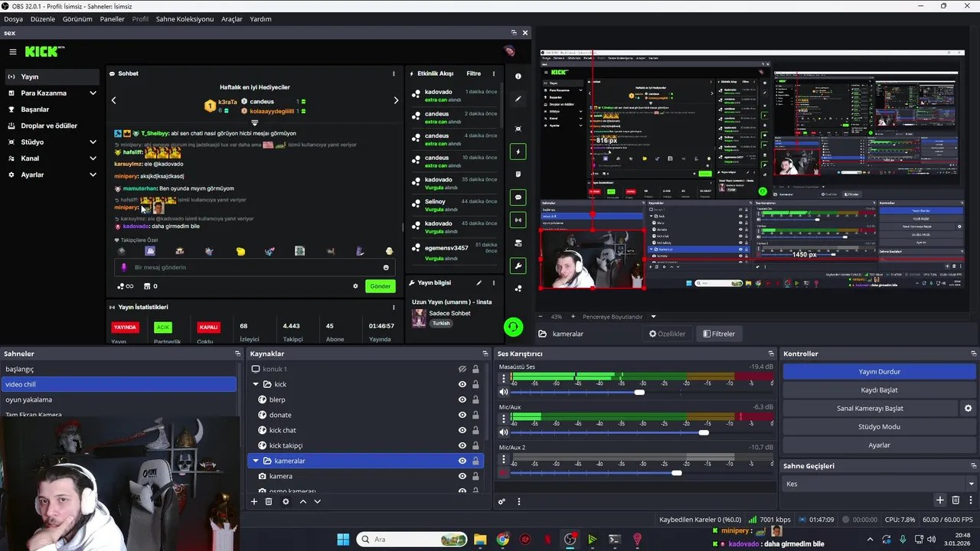Enable Stüdyo Modu
This screenshot has width=980, height=551.
click(x=879, y=426)
